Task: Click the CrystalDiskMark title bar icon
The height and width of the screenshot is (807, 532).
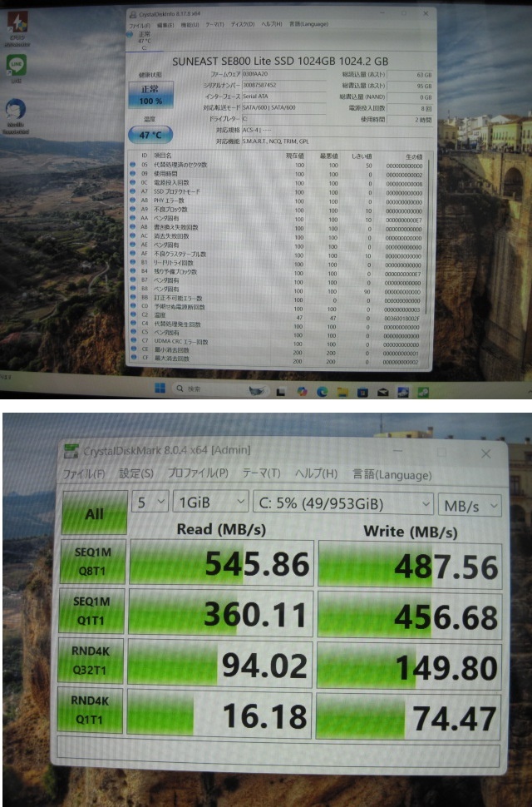Action: [x=71, y=451]
